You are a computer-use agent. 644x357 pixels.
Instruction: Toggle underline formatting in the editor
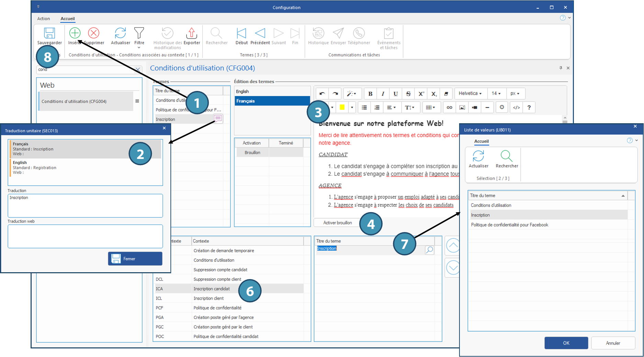(396, 94)
